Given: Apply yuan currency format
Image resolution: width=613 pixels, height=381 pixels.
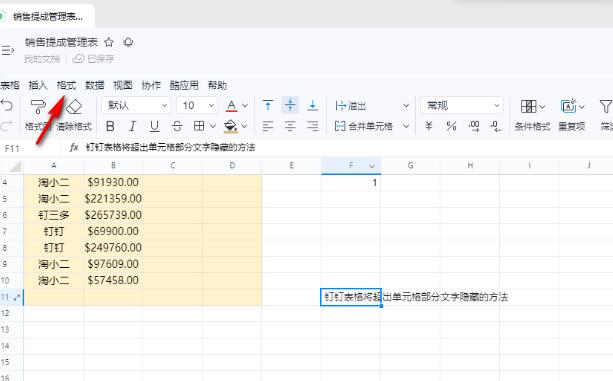Looking at the screenshot, I should click(429, 126).
